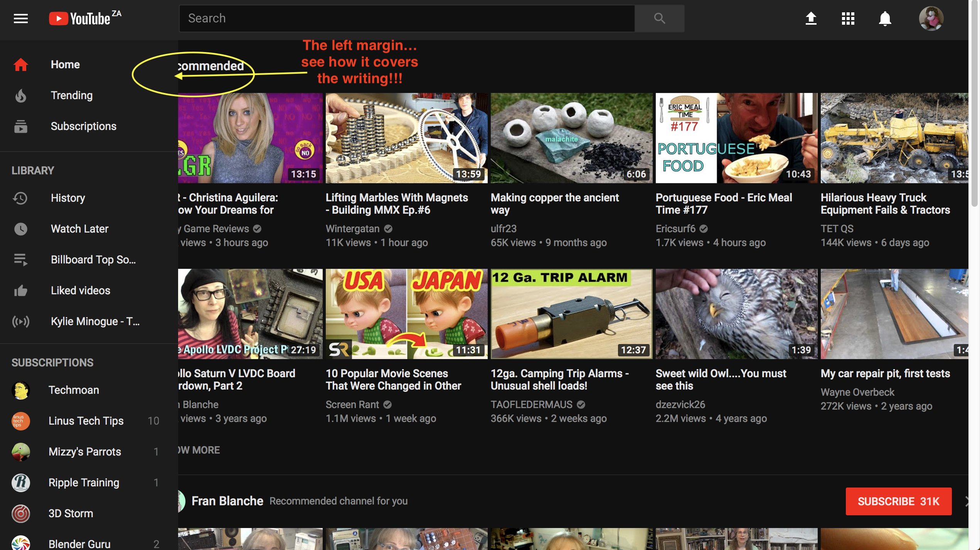Click inside the Search field
Viewport: 980px width, 550px height.
point(407,18)
